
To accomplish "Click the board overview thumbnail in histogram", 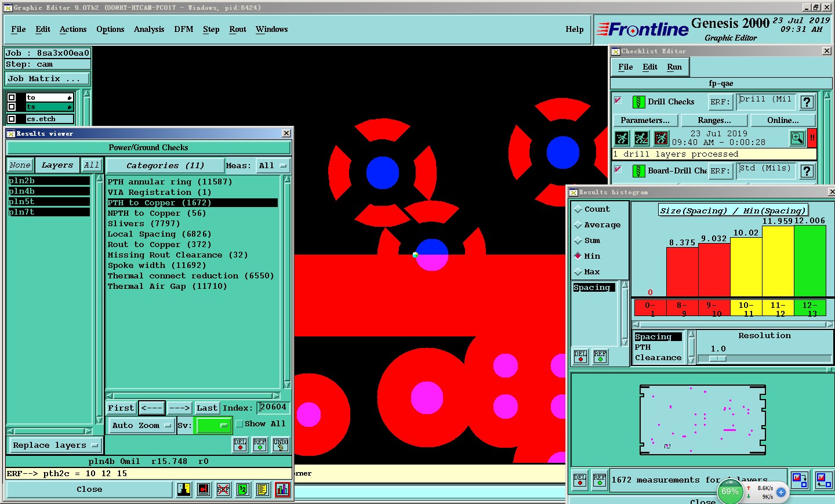I will (x=703, y=419).
